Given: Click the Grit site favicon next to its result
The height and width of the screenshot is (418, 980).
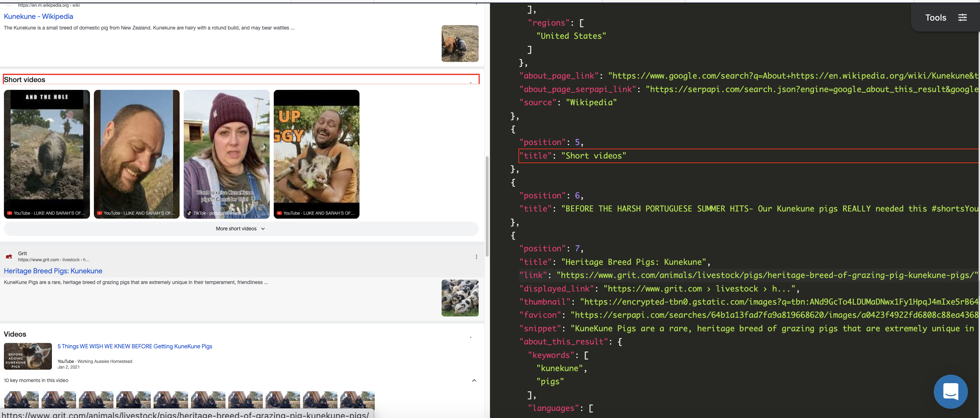Looking at the screenshot, I should 9,256.
